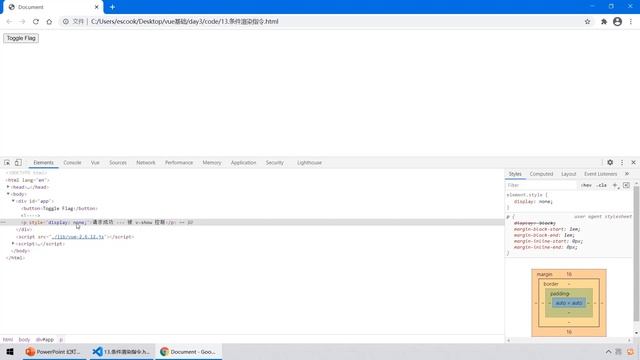Toggle the .cls class editor
This screenshot has height=360, width=640.
click(x=601, y=185)
